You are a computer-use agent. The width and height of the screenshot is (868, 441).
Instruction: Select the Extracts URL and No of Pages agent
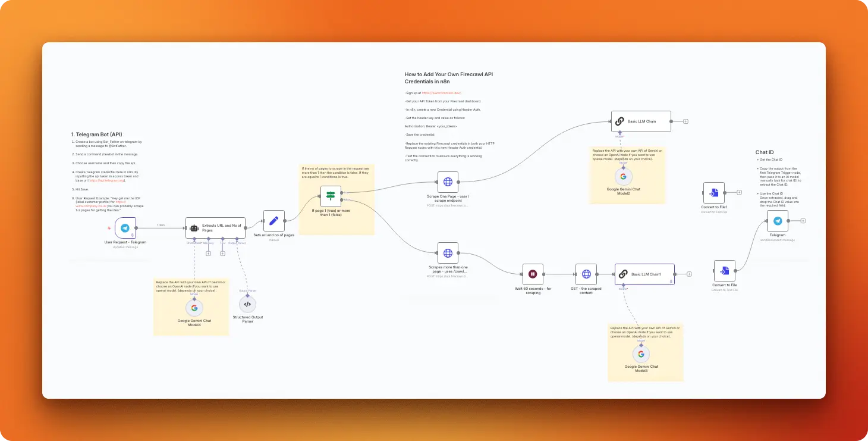[x=215, y=227]
